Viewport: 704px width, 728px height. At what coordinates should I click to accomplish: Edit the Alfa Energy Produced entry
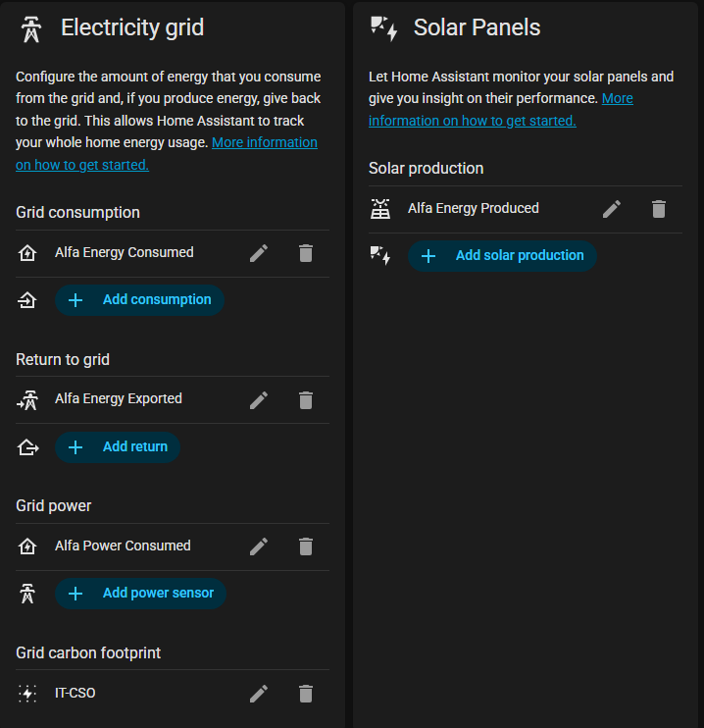[612, 209]
